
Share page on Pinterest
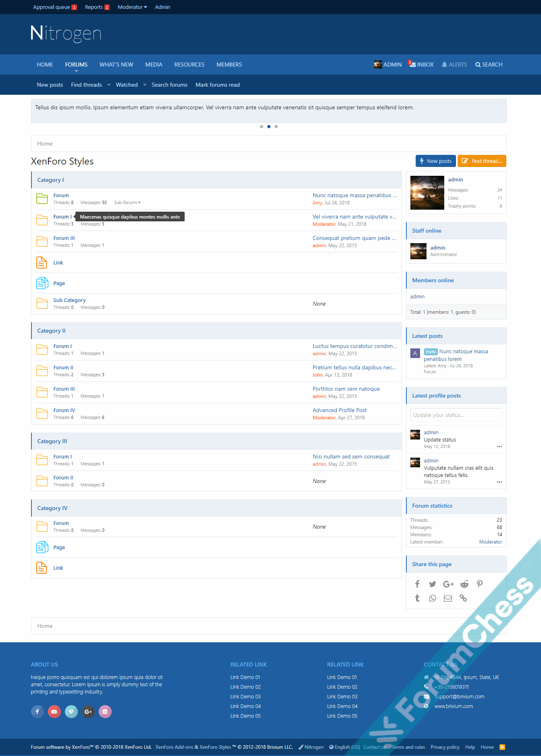click(479, 584)
